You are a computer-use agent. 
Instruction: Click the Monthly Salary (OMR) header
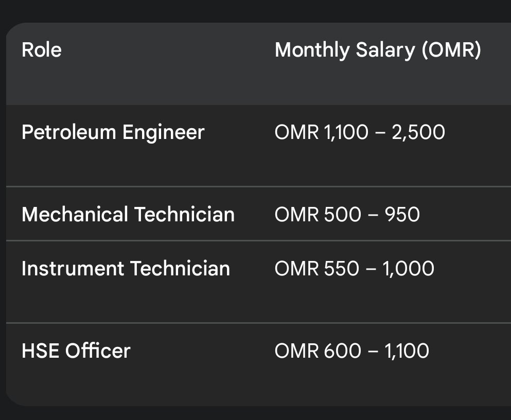pyautogui.click(x=378, y=50)
